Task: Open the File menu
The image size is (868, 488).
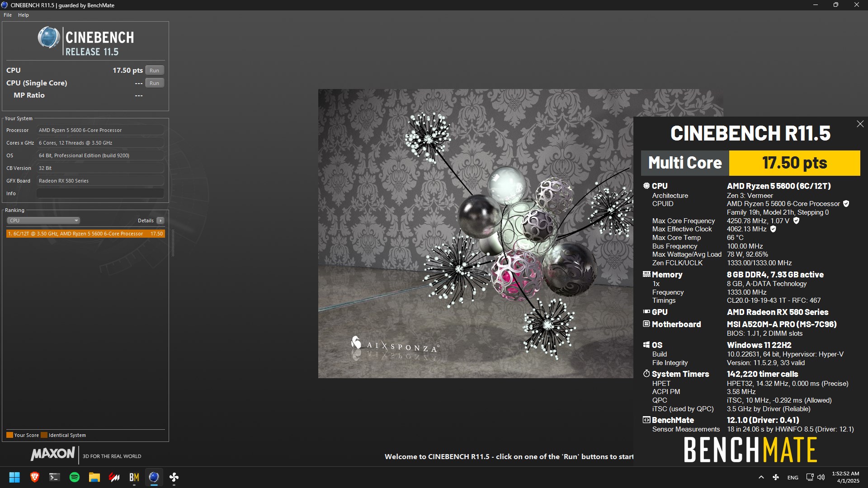Action: click(8, 15)
